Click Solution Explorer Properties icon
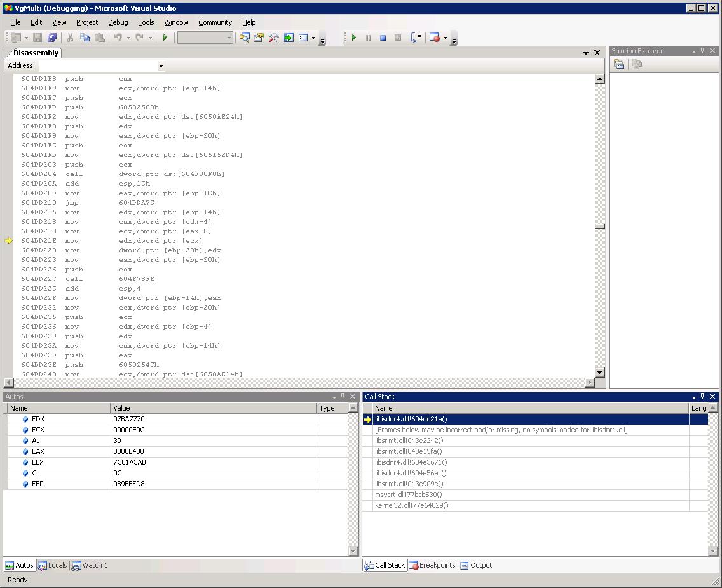The height and width of the screenshot is (588, 722). 619,64
